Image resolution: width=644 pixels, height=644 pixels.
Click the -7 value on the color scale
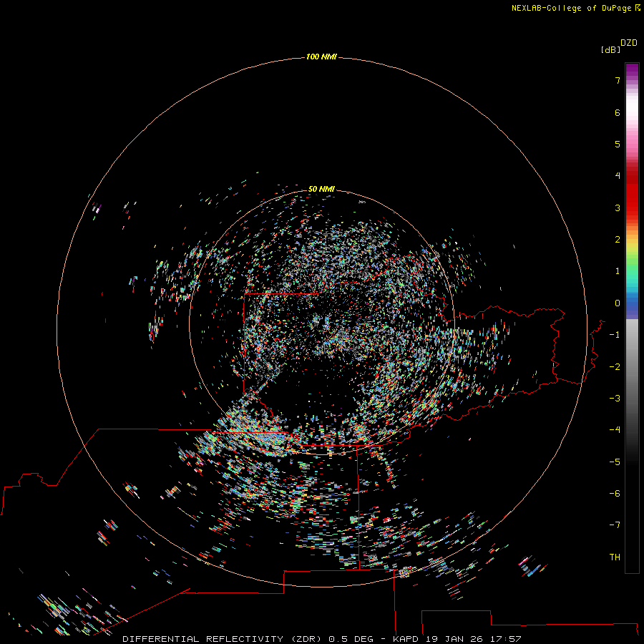click(x=615, y=525)
